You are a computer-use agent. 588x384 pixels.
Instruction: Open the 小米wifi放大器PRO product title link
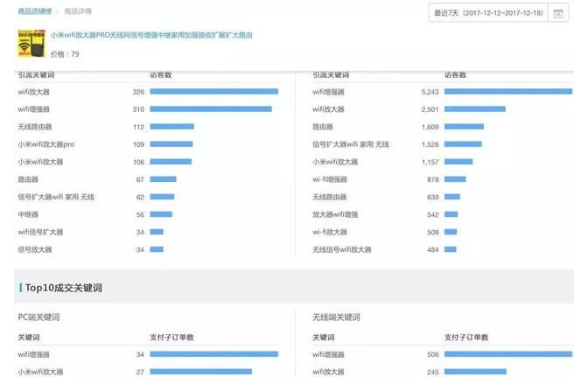click(151, 35)
